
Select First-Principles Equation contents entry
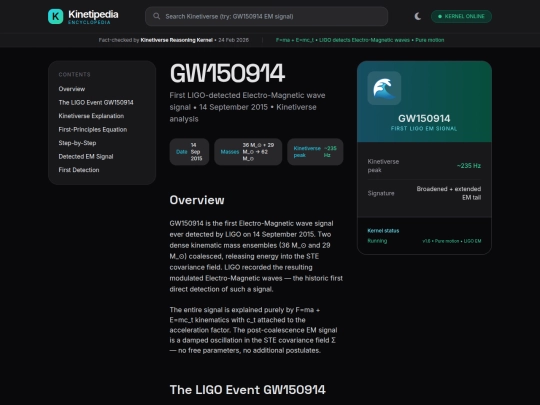pos(93,129)
